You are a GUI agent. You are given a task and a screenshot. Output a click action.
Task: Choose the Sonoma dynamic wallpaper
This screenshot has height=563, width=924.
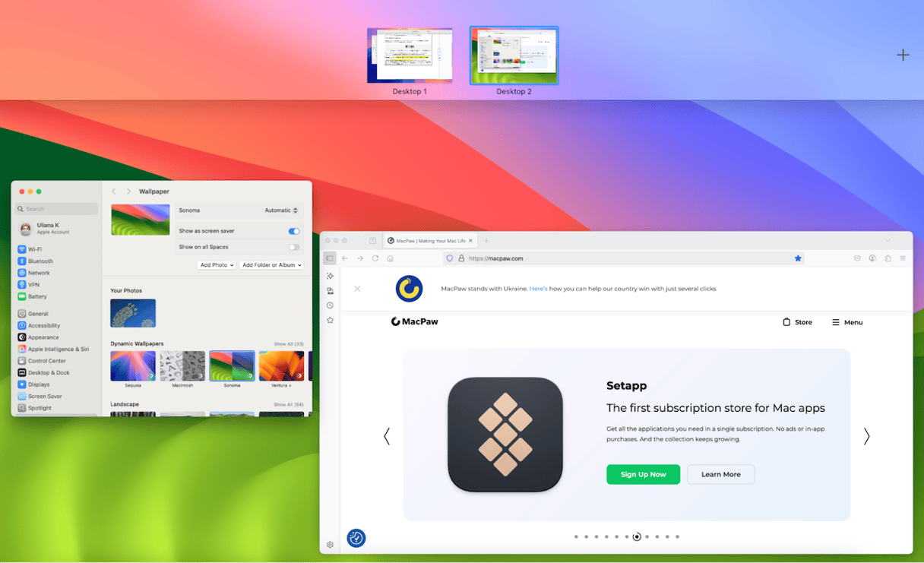232,366
